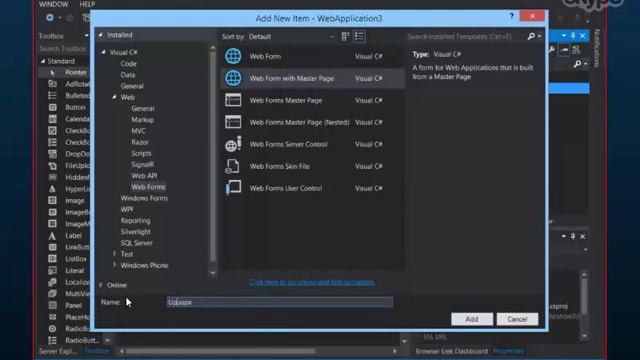Switch to Browser Link Dashboard tab
Viewport: 640px width, 360px height.
tap(451, 351)
